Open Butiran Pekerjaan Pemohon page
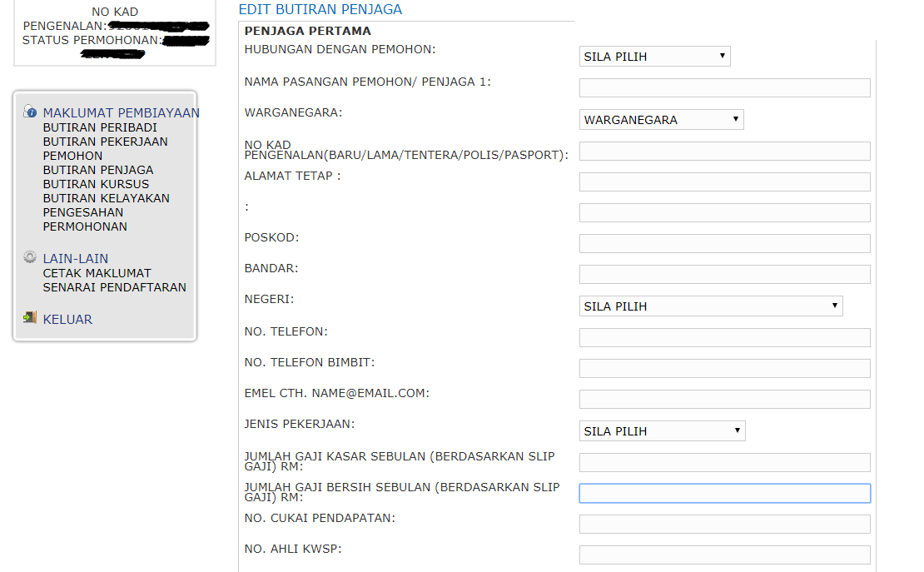 105,148
